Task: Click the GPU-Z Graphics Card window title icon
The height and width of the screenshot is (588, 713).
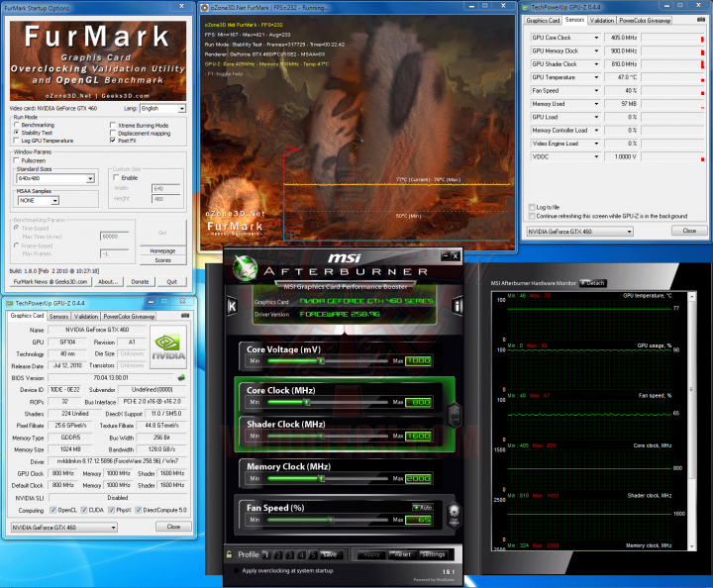Action: (10, 303)
